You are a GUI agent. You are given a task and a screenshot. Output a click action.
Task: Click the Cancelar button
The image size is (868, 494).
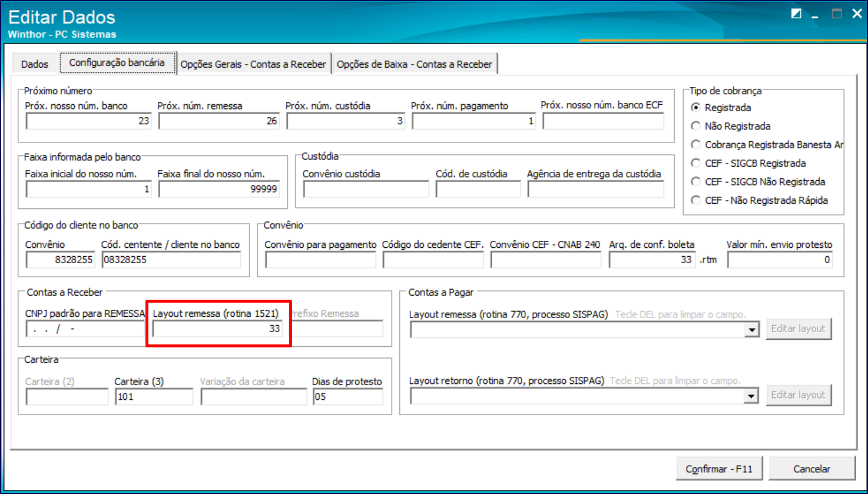point(811,469)
